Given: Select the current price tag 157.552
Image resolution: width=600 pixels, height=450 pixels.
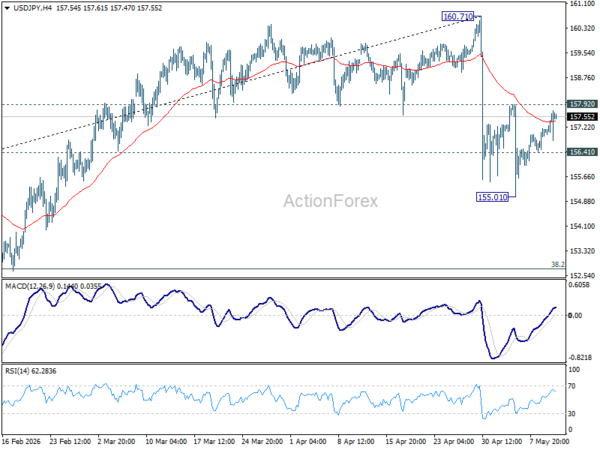Looking at the screenshot, I should (582, 117).
